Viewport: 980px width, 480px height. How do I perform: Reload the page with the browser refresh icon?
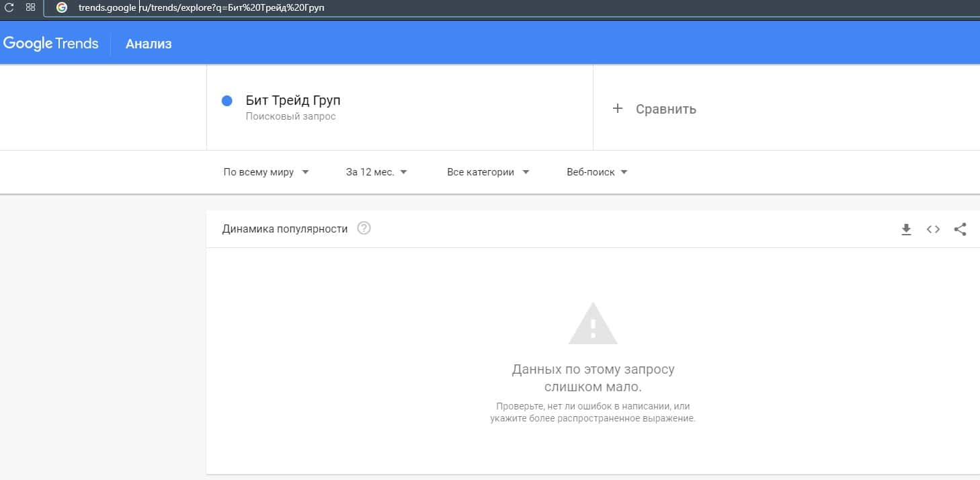pos(9,7)
